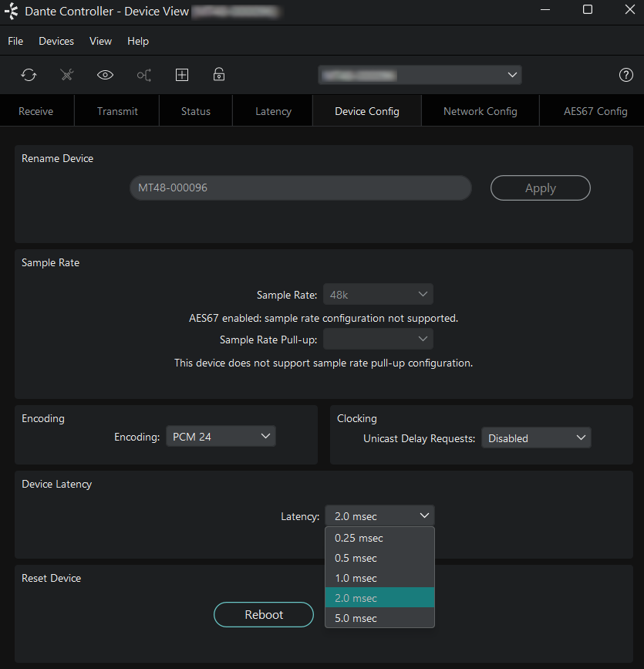Image resolution: width=644 pixels, height=669 pixels.
Task: Select the Device Config tab
Action: (367, 111)
